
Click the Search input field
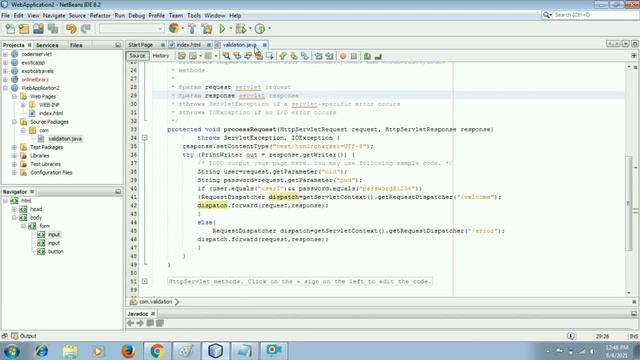[x=596, y=15]
